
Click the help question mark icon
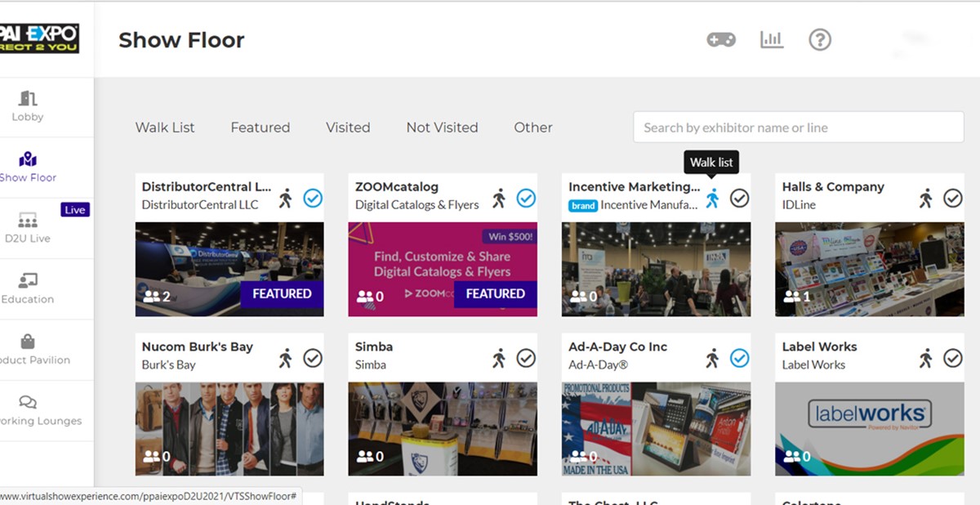click(x=820, y=39)
